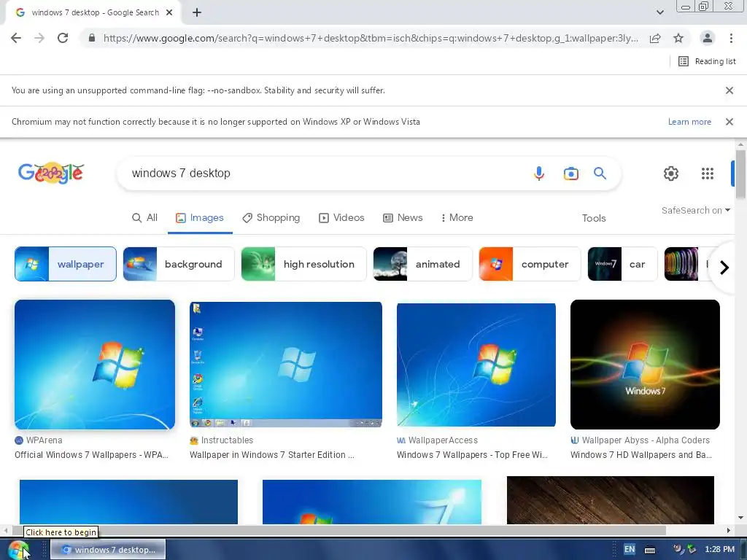Open the Wallpaper Abyss Windows 7 thumbnail

pos(645,365)
